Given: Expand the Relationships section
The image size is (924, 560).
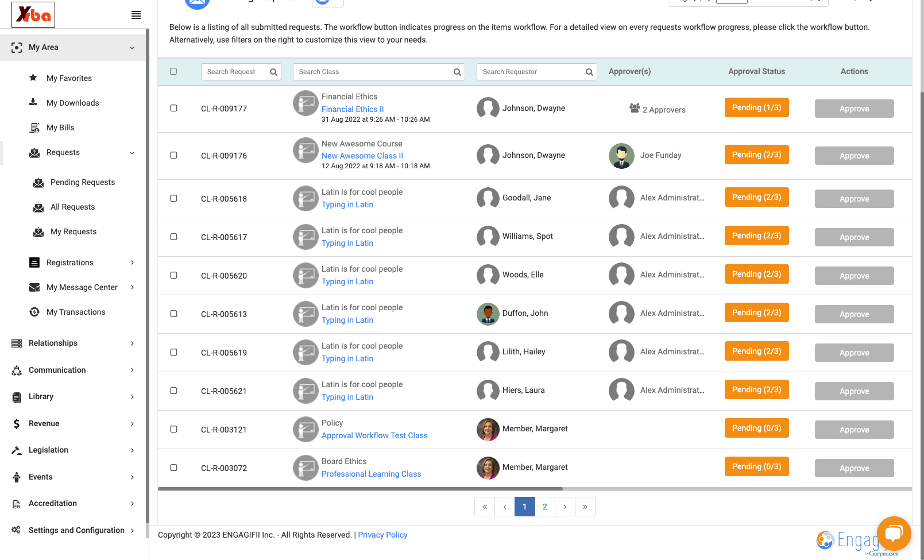Looking at the screenshot, I should (x=132, y=343).
